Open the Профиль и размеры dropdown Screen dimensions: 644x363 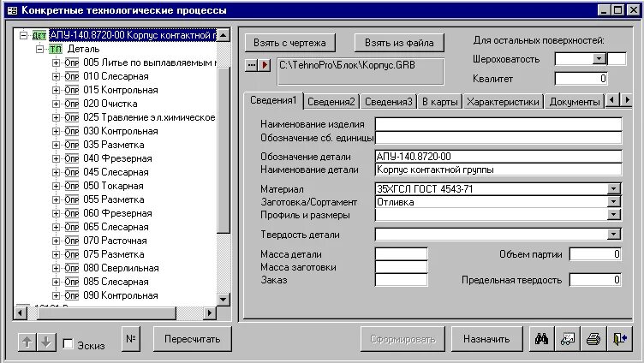pyautogui.click(x=614, y=214)
